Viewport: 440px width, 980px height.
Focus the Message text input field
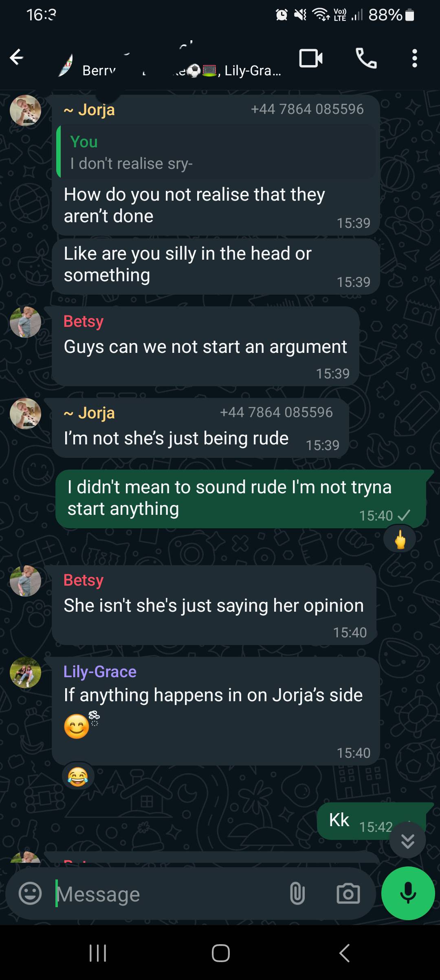tap(167, 894)
